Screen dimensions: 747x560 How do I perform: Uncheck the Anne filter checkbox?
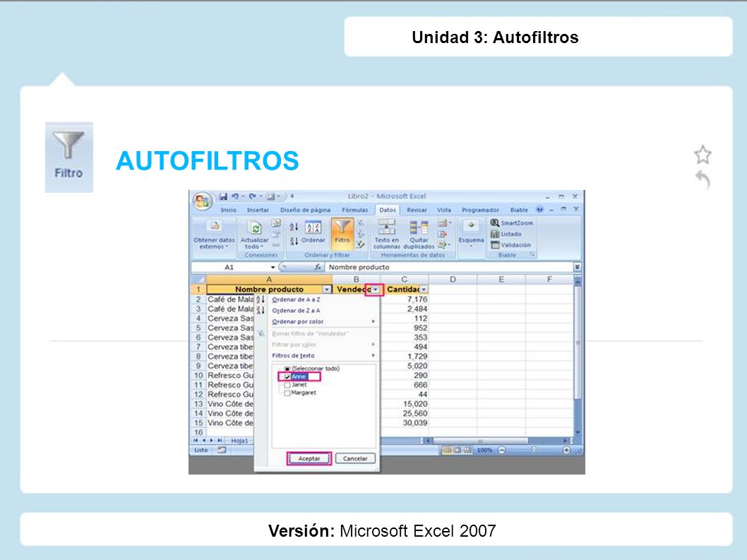tap(287, 377)
